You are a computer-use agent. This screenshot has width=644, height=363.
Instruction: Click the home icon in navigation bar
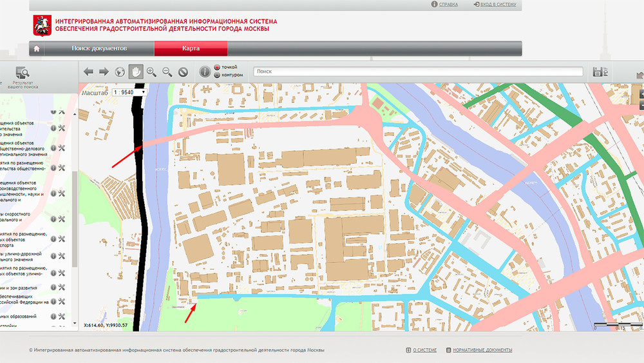point(37,48)
